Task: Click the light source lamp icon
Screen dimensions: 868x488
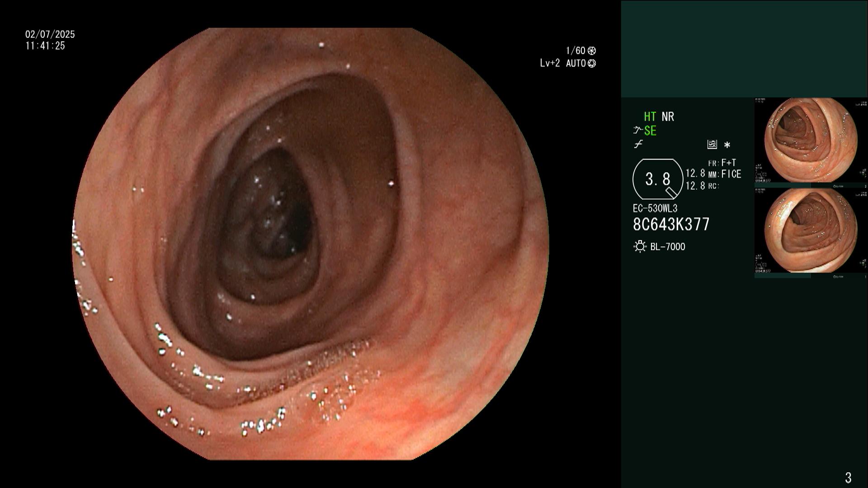Action: coord(640,247)
